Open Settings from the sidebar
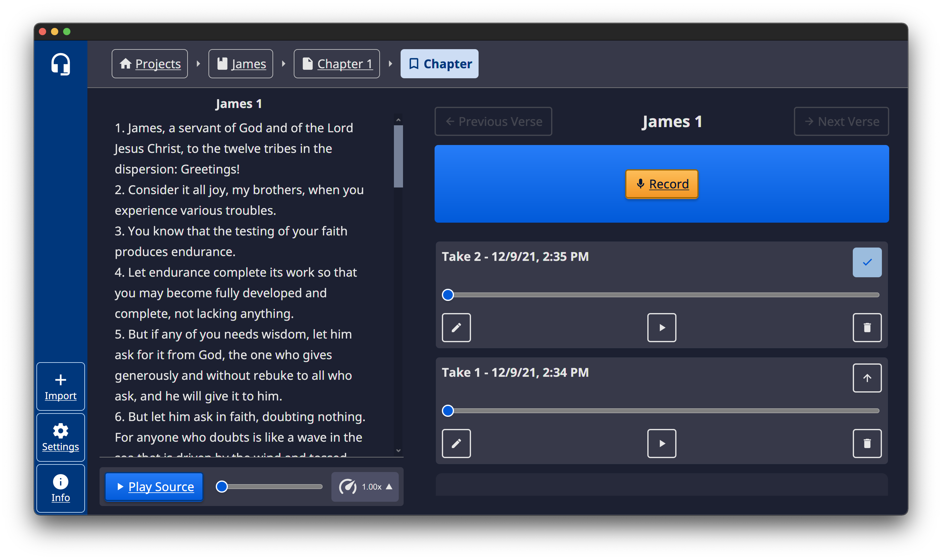Viewport: 942px width, 560px height. [60, 437]
